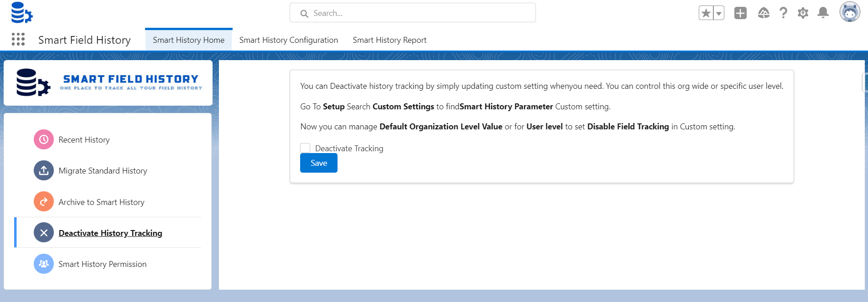This screenshot has width=868, height=302.
Task: Select Deactivate History Tracking menu item
Action: [110, 233]
